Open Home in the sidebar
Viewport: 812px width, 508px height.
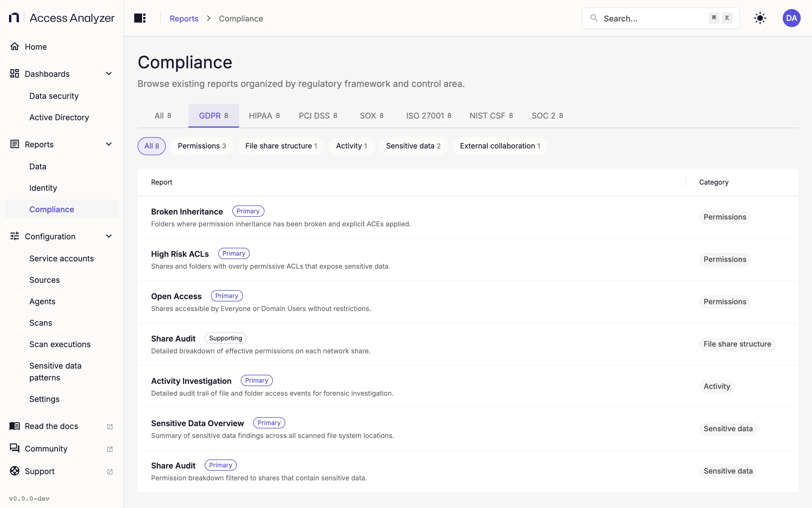point(62,46)
